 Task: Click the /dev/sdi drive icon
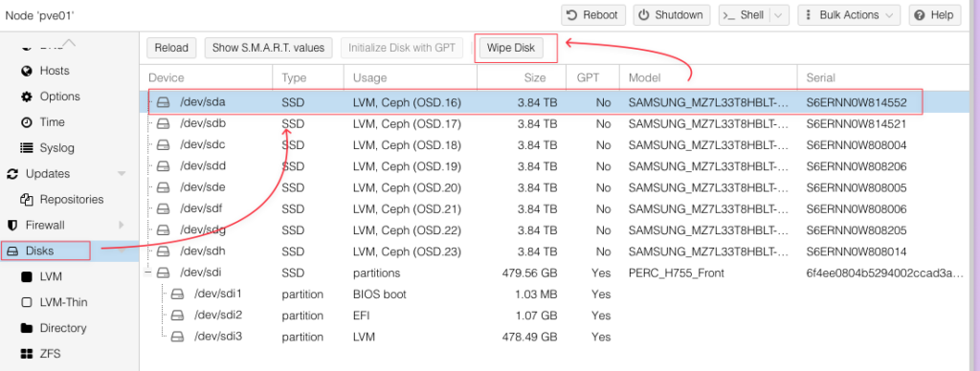(x=163, y=273)
